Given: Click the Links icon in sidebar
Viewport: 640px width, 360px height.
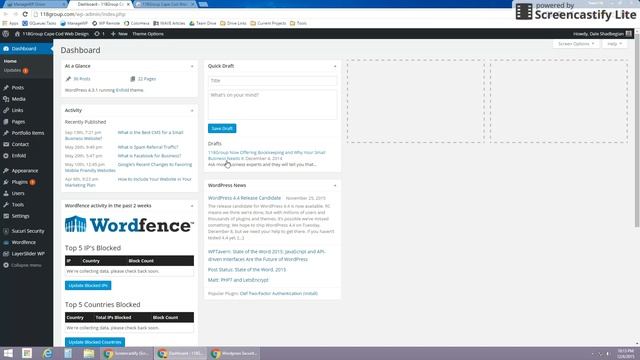Looking at the screenshot, I should tap(6, 110).
